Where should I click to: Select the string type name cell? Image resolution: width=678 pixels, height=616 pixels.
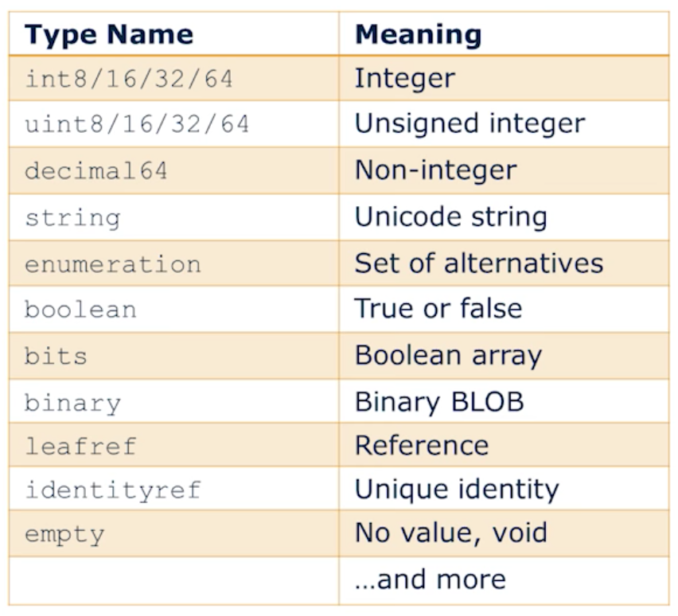(x=72, y=217)
